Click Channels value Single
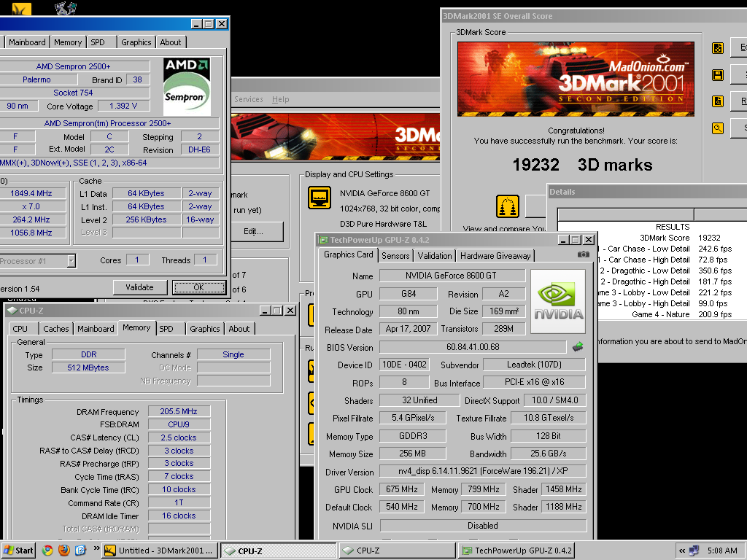Screen dimensions: 747x560 pos(233,354)
